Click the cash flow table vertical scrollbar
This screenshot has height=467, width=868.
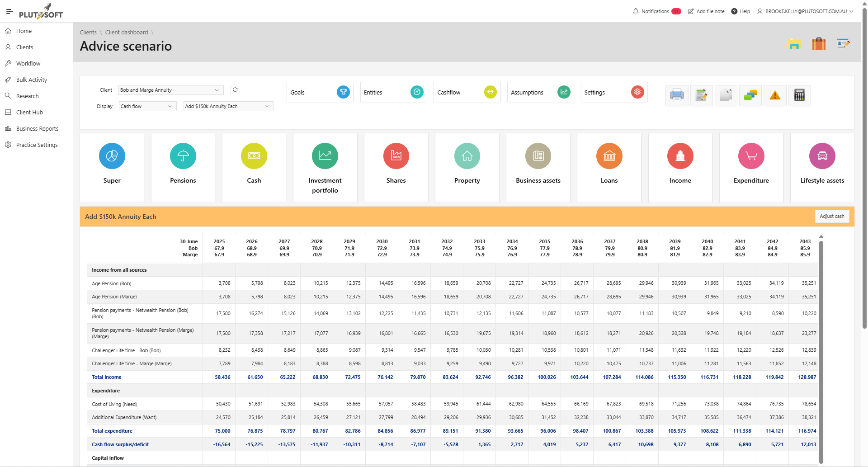pyautogui.click(x=821, y=348)
